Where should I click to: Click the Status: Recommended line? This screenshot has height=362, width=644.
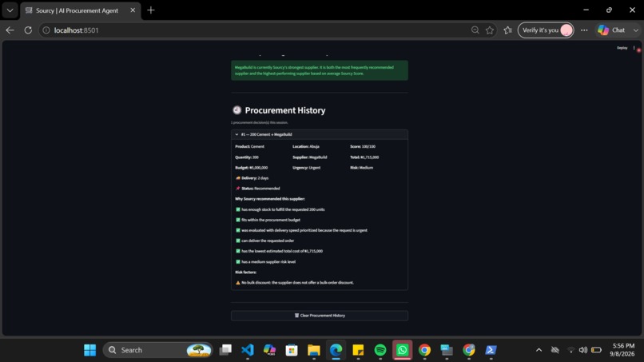257,188
